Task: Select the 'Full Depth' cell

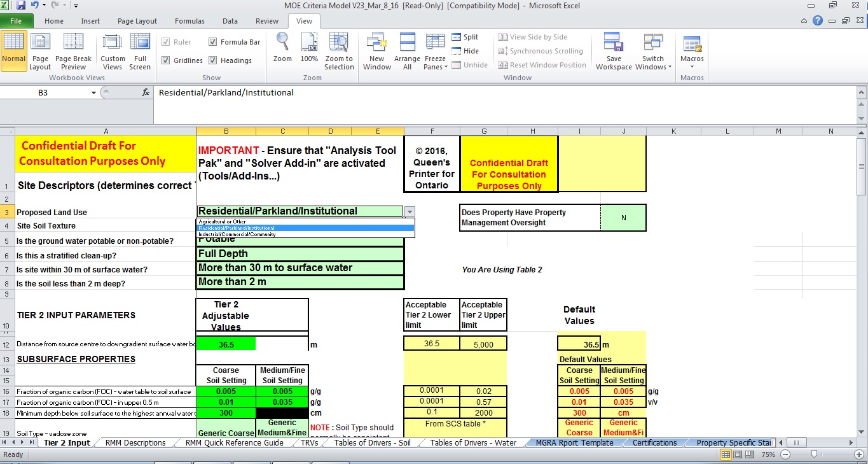Action: pos(300,254)
